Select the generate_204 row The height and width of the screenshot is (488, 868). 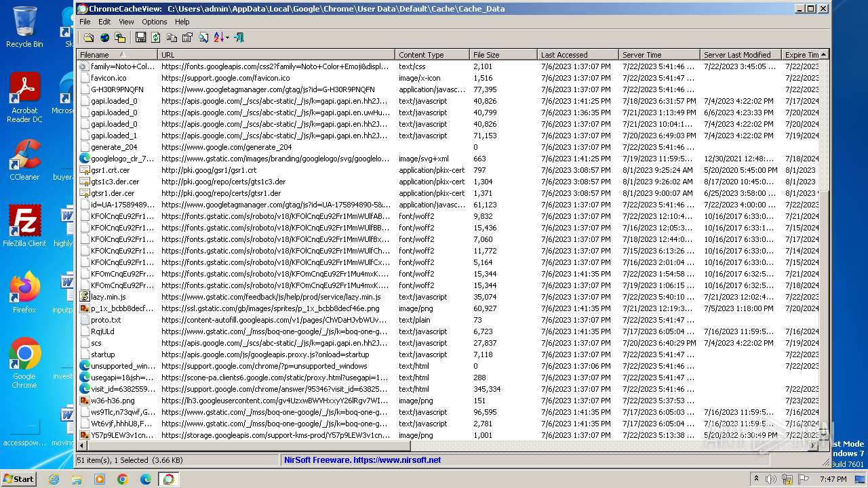(448, 147)
